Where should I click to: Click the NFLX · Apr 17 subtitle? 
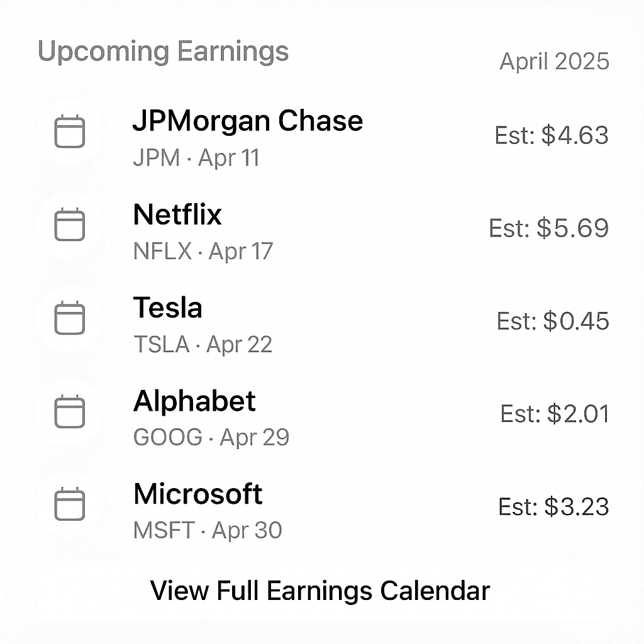(203, 251)
